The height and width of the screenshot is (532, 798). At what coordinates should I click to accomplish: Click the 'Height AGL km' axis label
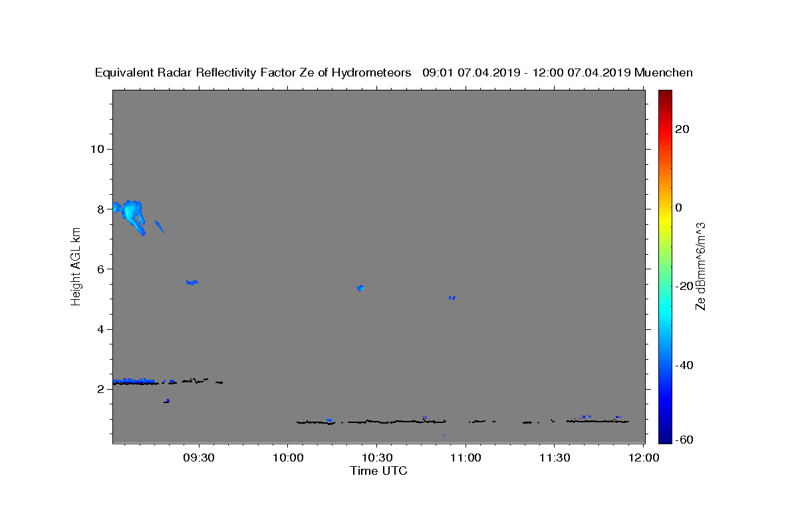click(76, 266)
